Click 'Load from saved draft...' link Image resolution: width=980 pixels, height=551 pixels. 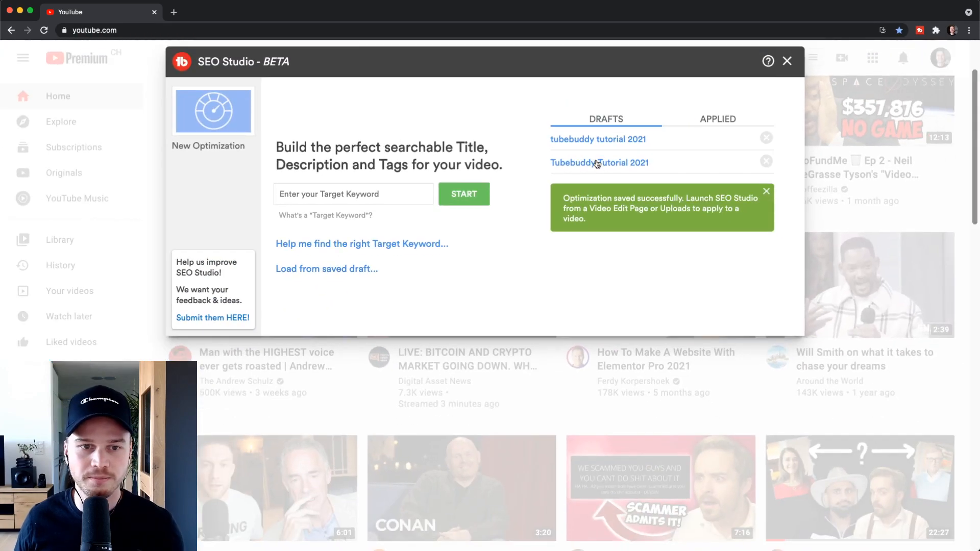327,269
